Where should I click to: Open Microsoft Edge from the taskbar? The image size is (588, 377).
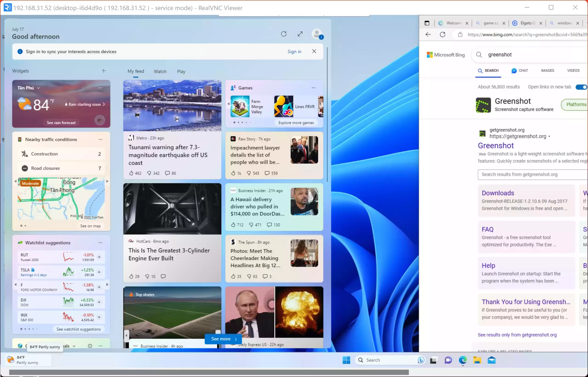462,360
